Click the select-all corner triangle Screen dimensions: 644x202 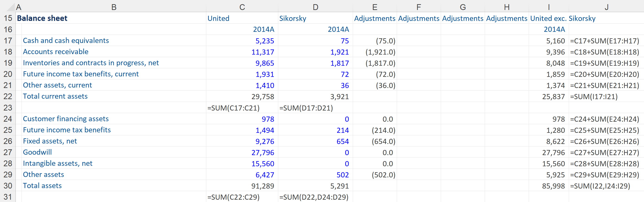click(10, 7)
